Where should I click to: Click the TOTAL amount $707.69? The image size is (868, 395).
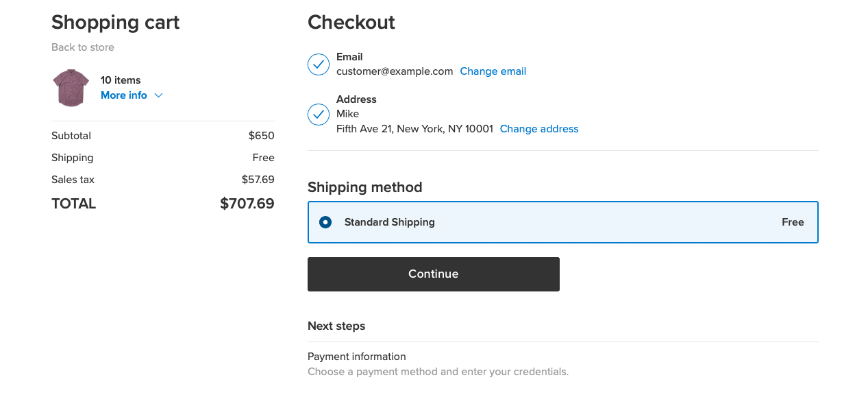coord(247,203)
